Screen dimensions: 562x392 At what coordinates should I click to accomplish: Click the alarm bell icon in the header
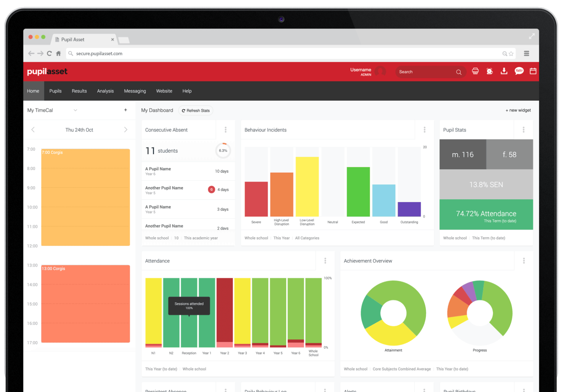490,71
